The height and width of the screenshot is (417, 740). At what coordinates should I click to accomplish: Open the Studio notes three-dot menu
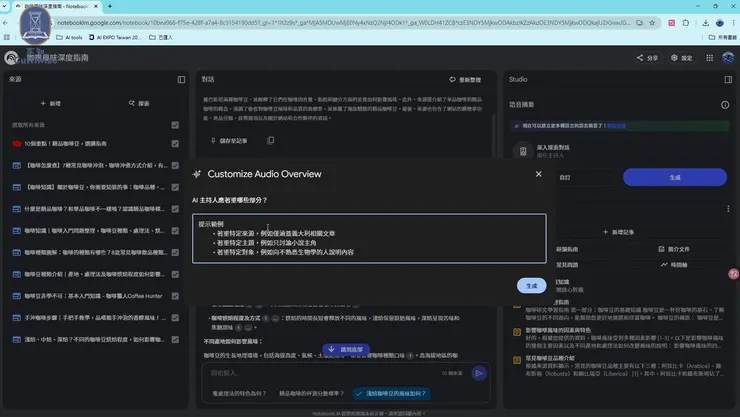pyautogui.click(x=728, y=208)
